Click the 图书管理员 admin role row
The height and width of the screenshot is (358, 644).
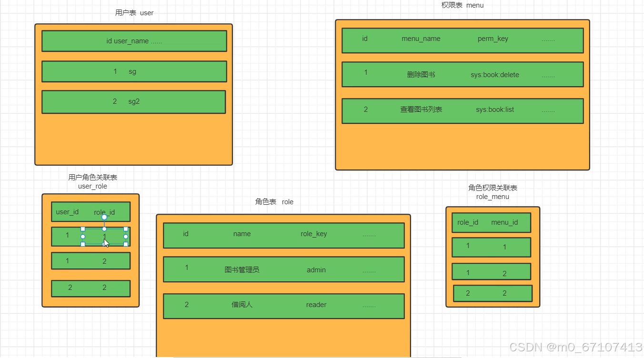coord(284,269)
